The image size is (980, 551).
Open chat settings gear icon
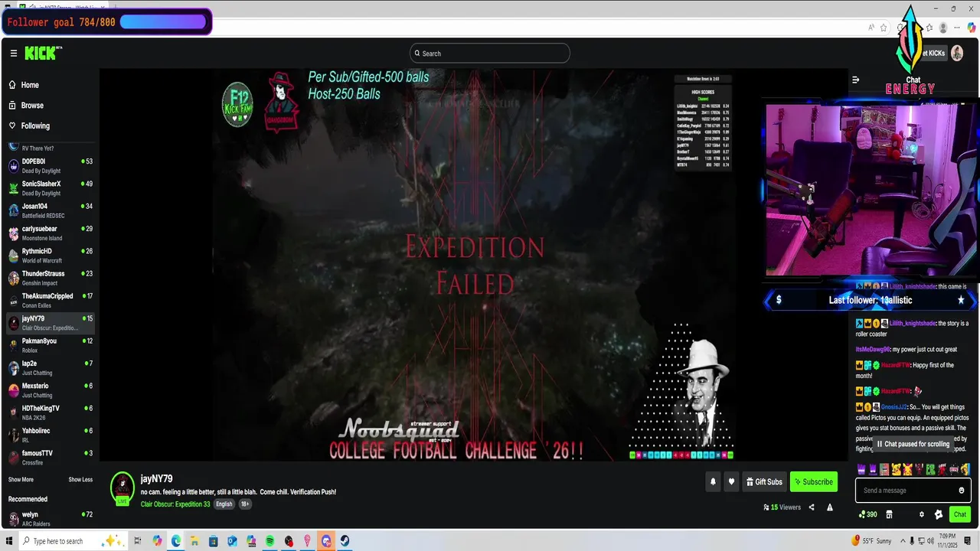pos(922,515)
